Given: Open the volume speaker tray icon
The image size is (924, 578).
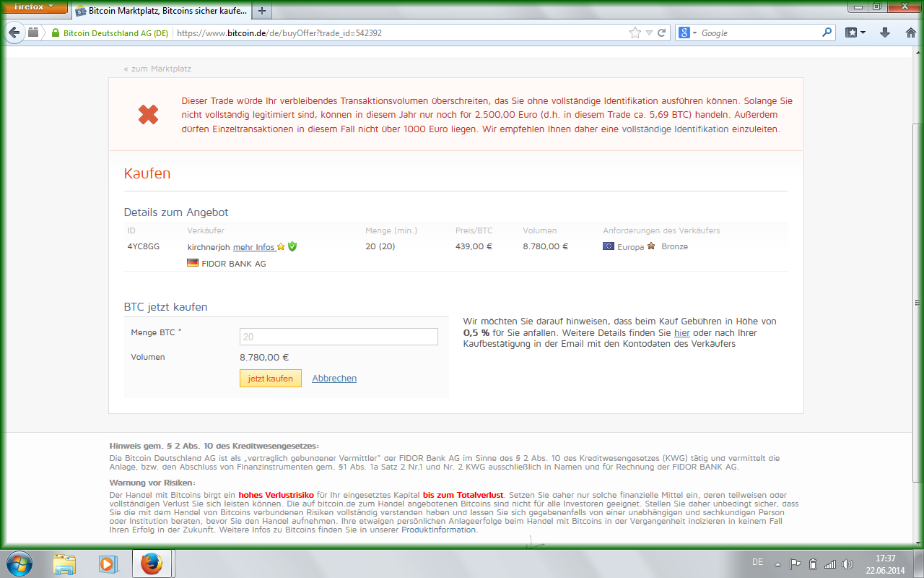Looking at the screenshot, I should pyautogui.click(x=847, y=564).
